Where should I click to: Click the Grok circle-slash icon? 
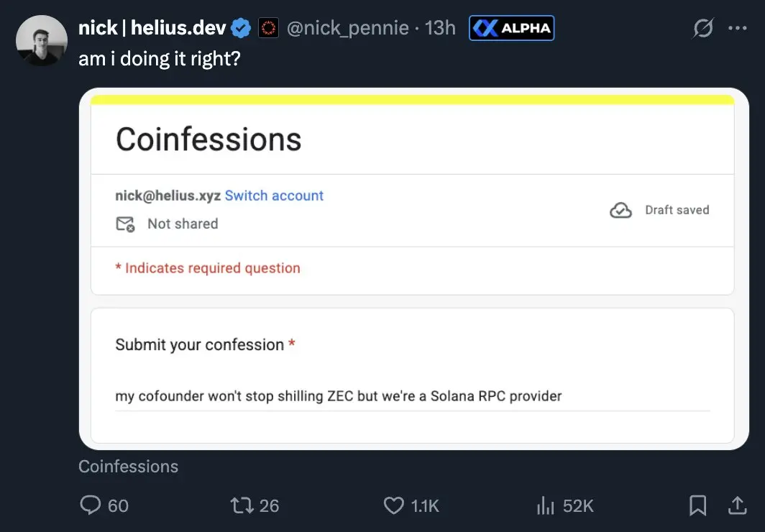point(702,29)
